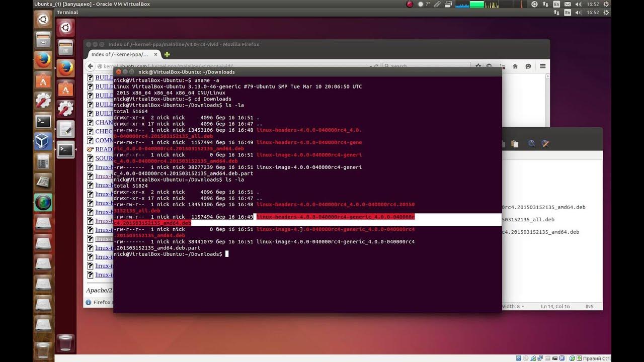The height and width of the screenshot is (362, 644).
Task: Open system monitor graph indicator
Action: point(491,4)
